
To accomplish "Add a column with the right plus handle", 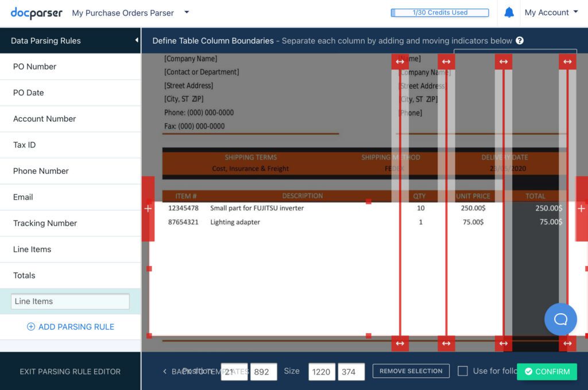I will tap(581, 209).
